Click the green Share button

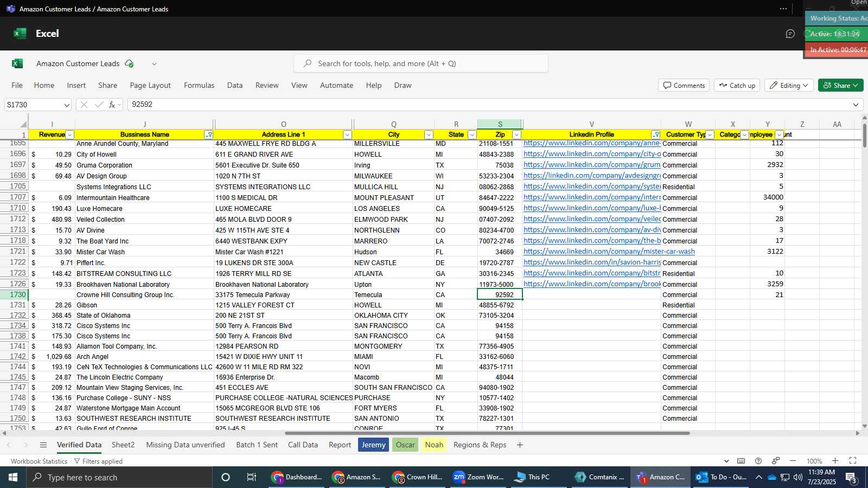pos(840,85)
